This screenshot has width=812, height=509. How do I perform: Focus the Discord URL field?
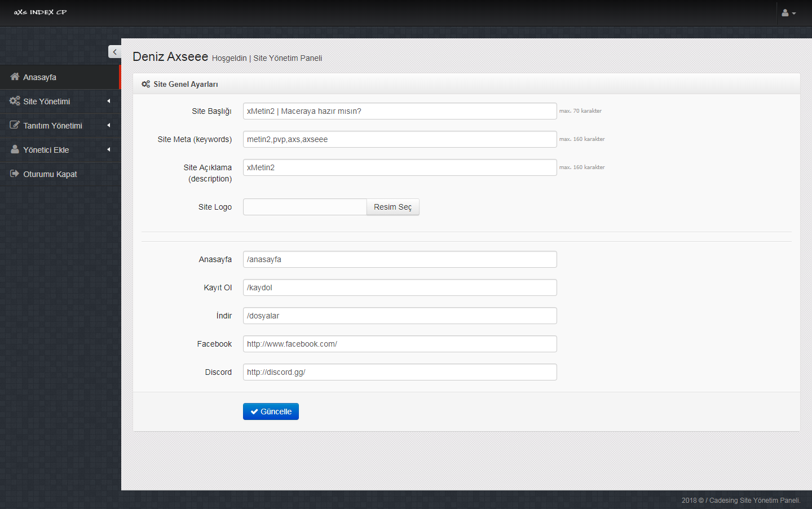[x=400, y=372]
